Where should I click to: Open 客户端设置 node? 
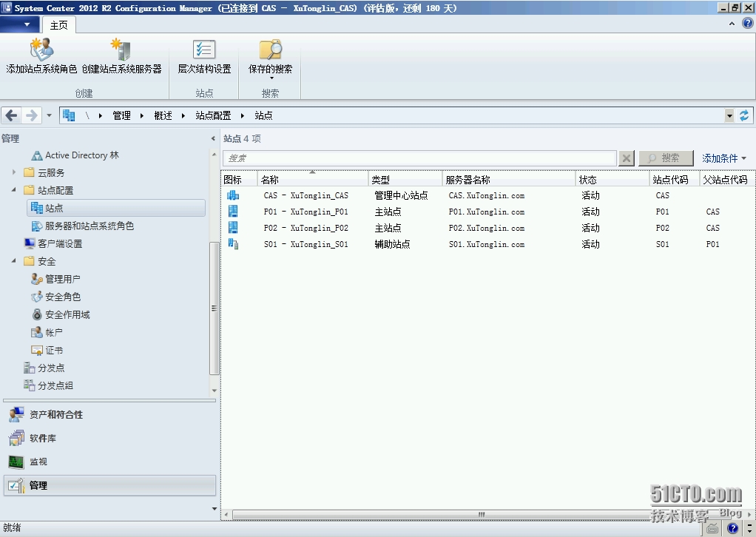[x=53, y=243]
